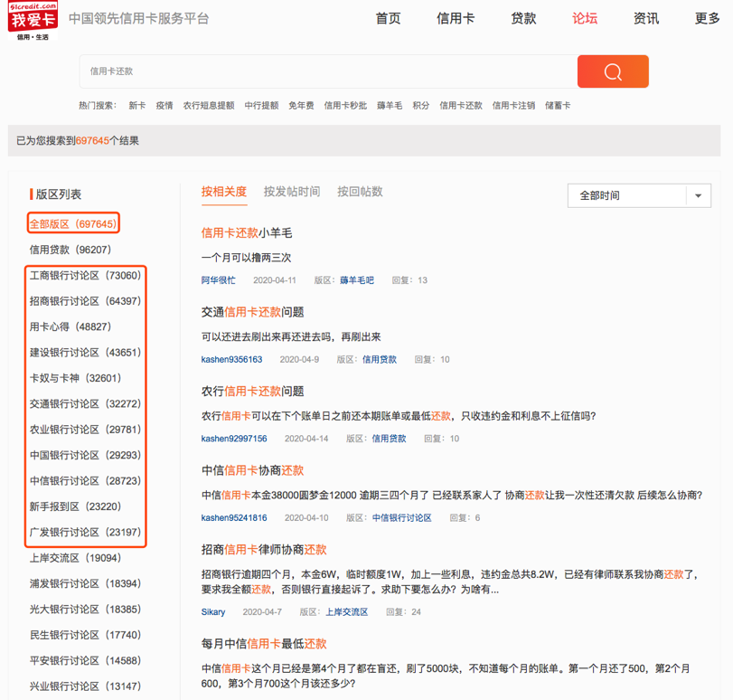This screenshot has height=700, width=733.
Task: Select hot search keyword 疫情
Action: pyautogui.click(x=164, y=106)
